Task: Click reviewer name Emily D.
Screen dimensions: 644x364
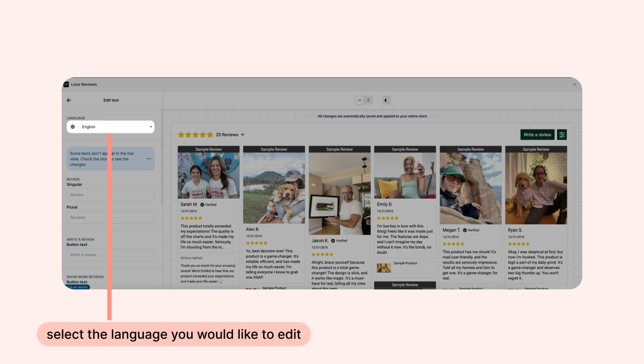Action: (385, 204)
